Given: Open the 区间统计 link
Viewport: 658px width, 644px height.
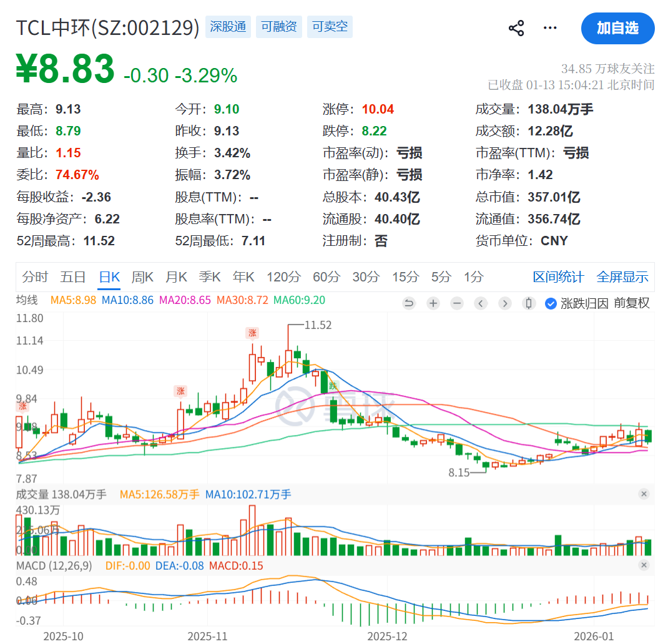Looking at the screenshot, I should coord(558,277).
